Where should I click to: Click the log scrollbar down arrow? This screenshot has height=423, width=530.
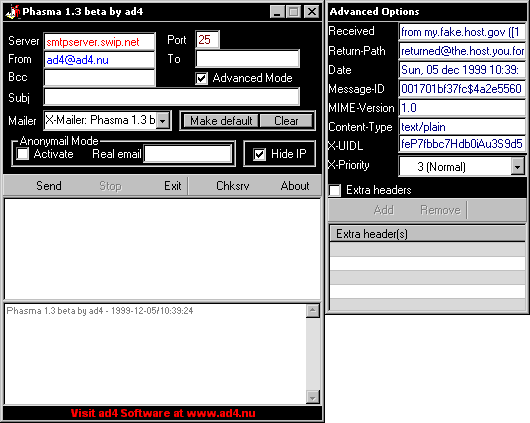pos(313,397)
